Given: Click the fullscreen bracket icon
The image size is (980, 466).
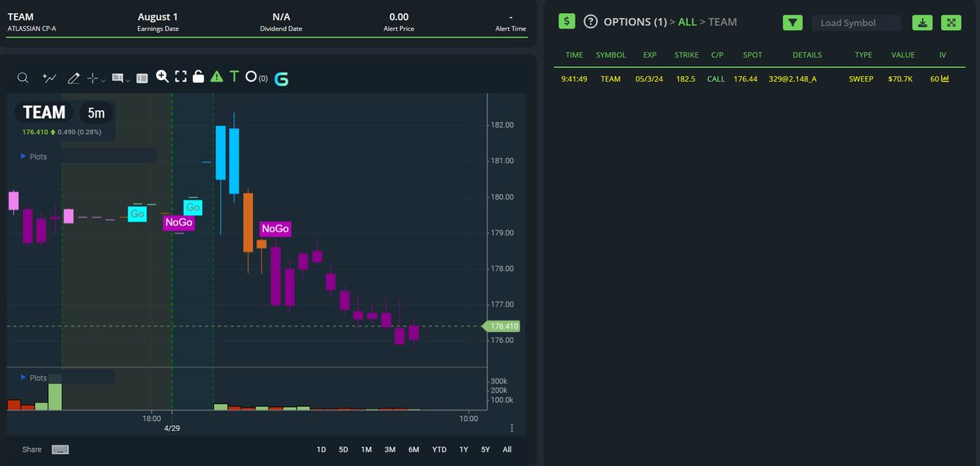Looking at the screenshot, I should (x=180, y=77).
